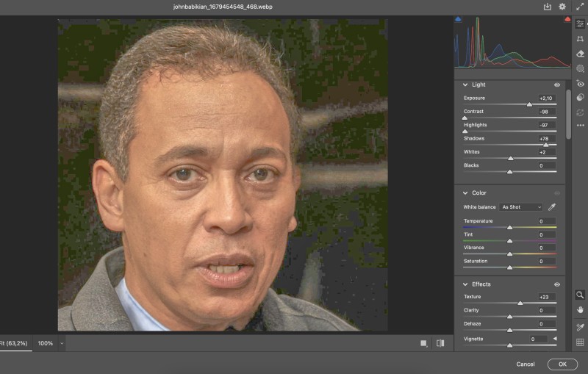Select the Healing eraser tool
Screen dimensions: 588x374
pyautogui.click(x=580, y=54)
